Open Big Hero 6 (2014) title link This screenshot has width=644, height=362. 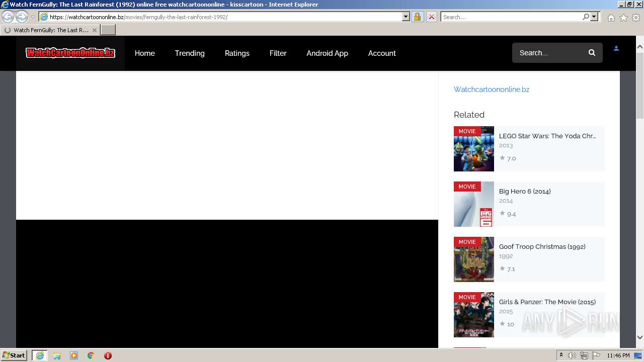(525, 191)
